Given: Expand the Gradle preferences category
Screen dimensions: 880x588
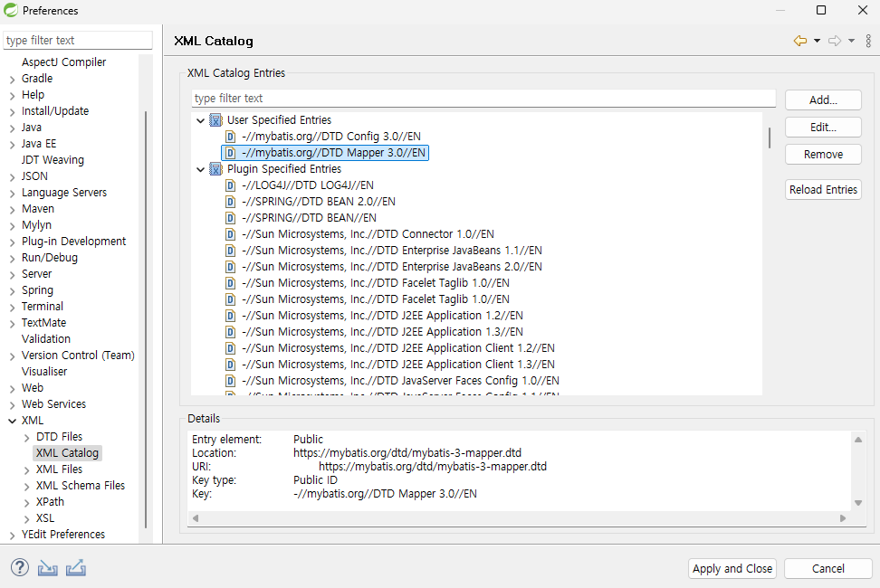Looking at the screenshot, I should click(13, 79).
